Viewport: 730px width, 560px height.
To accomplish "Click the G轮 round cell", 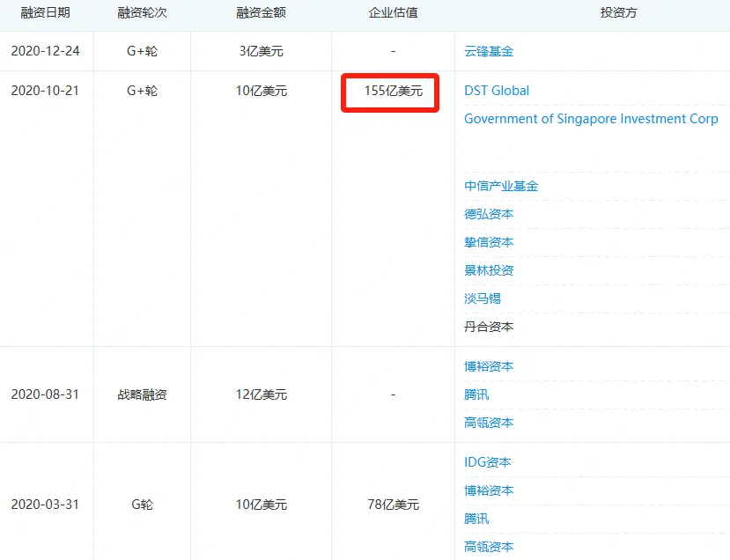I will point(142,505).
